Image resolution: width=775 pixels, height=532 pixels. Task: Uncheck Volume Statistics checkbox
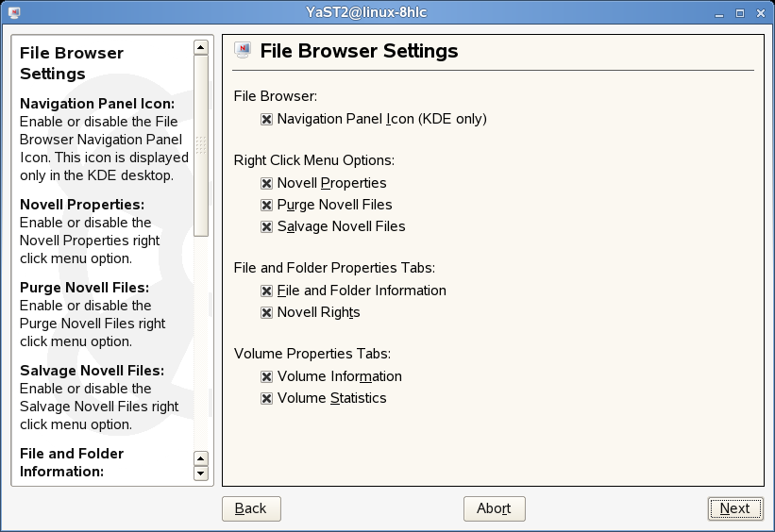point(267,399)
